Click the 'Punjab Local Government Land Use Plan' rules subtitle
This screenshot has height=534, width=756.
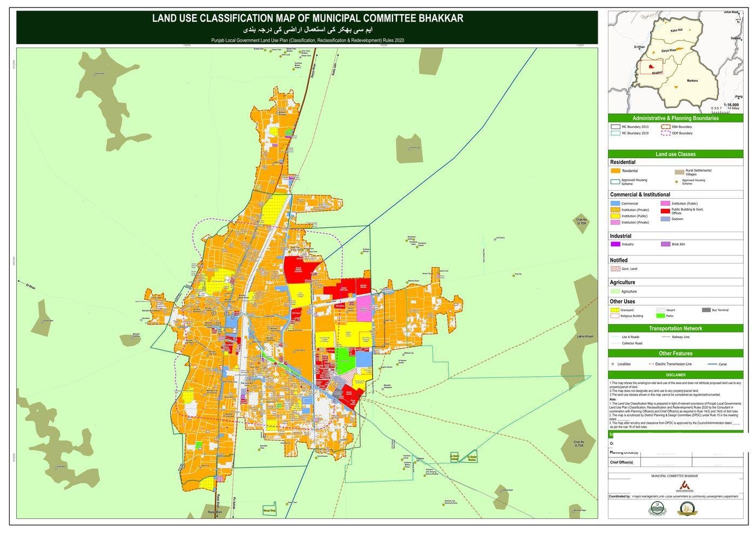point(307,40)
